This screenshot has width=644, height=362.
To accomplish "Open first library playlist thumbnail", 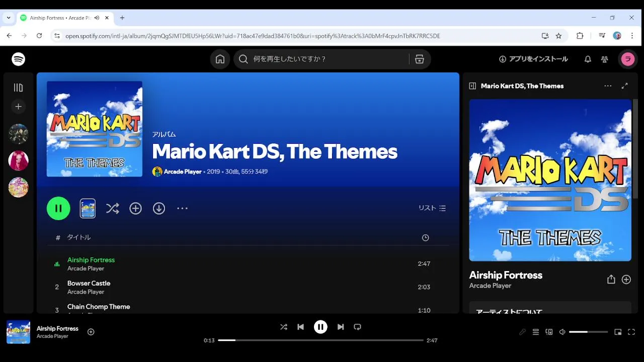I will click(19, 134).
